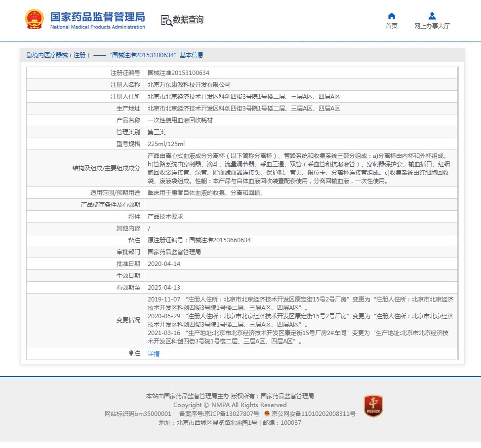Click 临床用于患者自体血液的收集 usage text
Viewport: 481px width, 448px height.
[205, 193]
